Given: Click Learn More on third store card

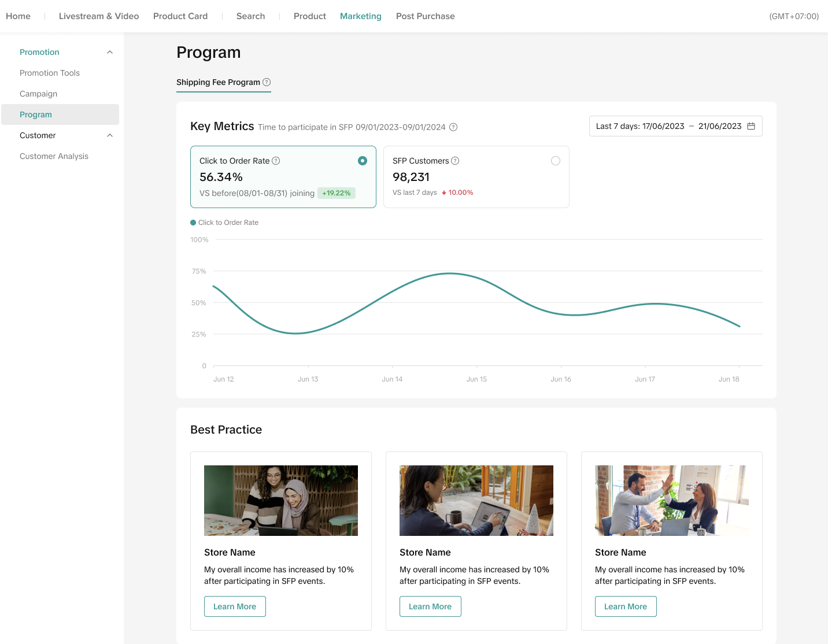Looking at the screenshot, I should click(626, 606).
